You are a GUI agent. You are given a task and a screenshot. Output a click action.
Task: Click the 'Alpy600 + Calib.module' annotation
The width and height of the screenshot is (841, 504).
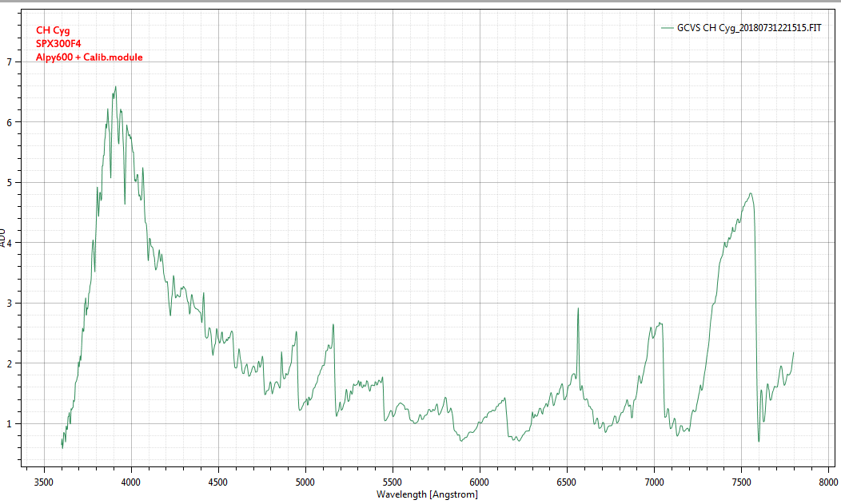click(89, 58)
